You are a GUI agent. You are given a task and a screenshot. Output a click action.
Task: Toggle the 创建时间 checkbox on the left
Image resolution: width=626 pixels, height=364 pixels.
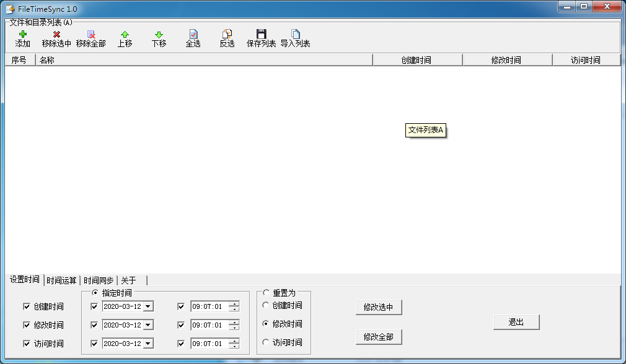click(x=27, y=306)
